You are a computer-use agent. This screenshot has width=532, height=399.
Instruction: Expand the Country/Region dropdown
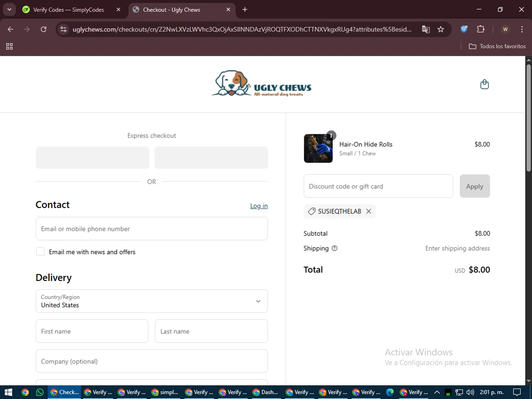pyautogui.click(x=152, y=301)
